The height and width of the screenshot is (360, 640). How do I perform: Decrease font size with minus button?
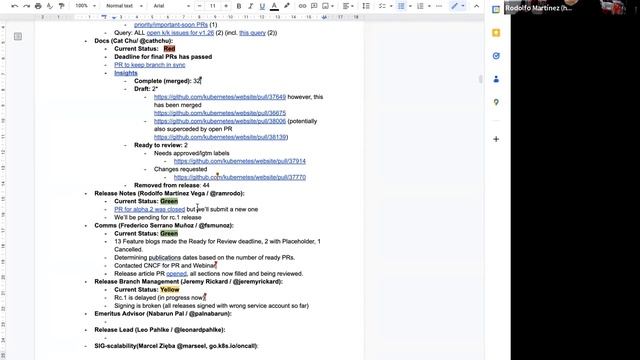(x=200, y=6)
